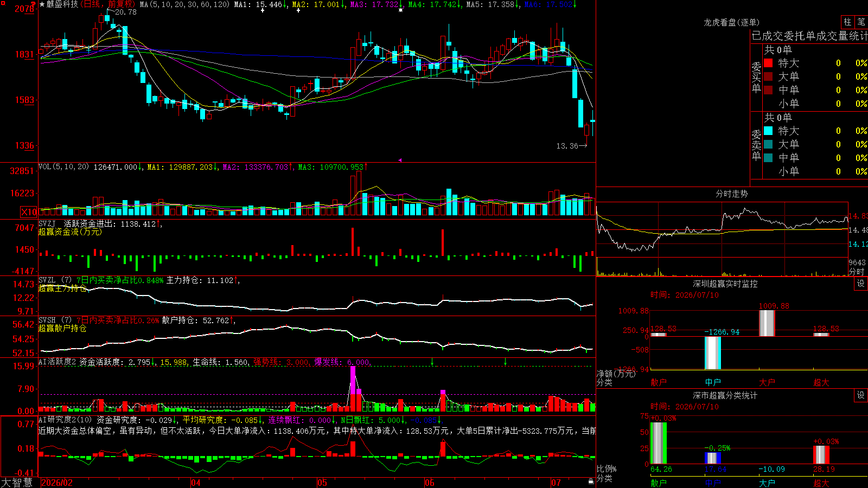Switch the 龙虎看盘 view to 笔 mode
The width and height of the screenshot is (868, 488).
861,22
